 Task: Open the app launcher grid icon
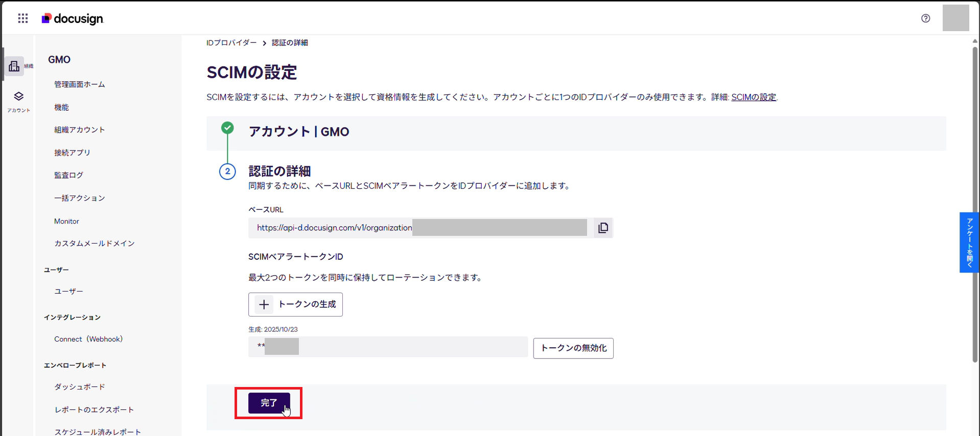point(23,18)
